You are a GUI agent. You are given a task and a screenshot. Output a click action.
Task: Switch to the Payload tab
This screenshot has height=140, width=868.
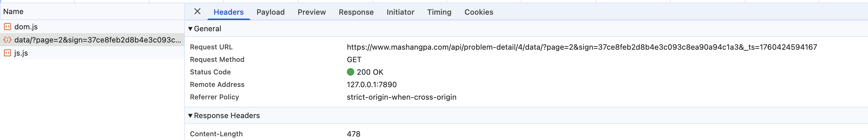tap(271, 12)
